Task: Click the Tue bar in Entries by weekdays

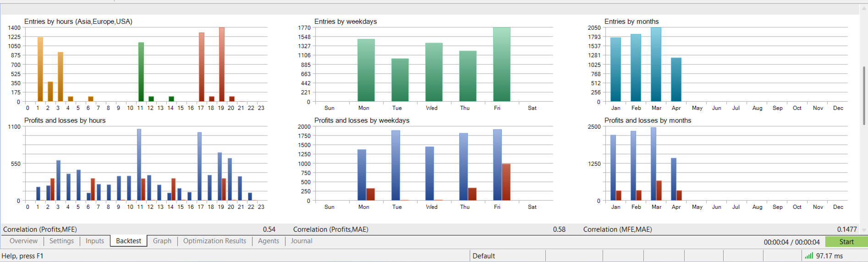Action: [x=400, y=80]
